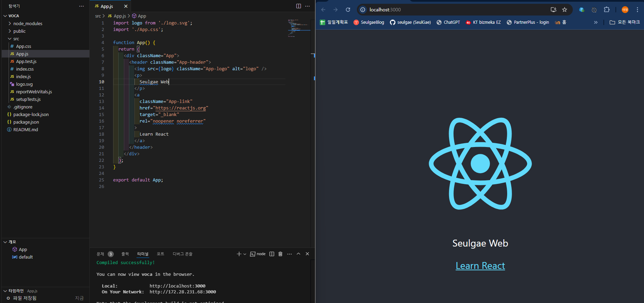Select App.js in the file tree
This screenshot has height=303, width=644.
point(45,54)
